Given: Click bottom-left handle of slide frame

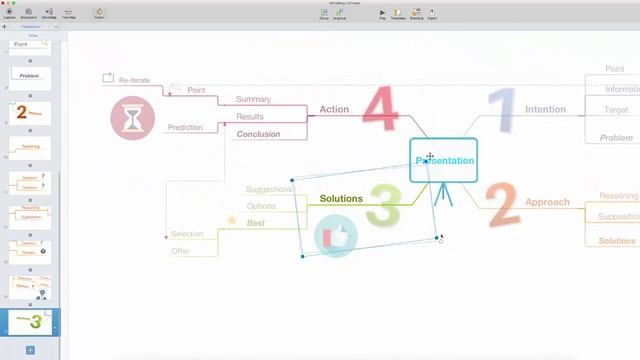Looking at the screenshot, I should pos(302,256).
